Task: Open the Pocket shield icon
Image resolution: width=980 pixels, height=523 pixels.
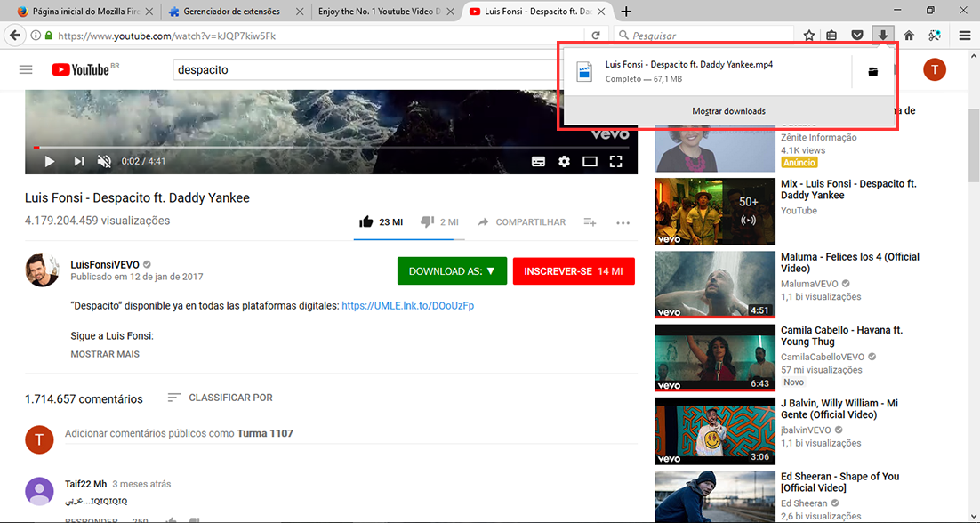Action: coord(858,36)
